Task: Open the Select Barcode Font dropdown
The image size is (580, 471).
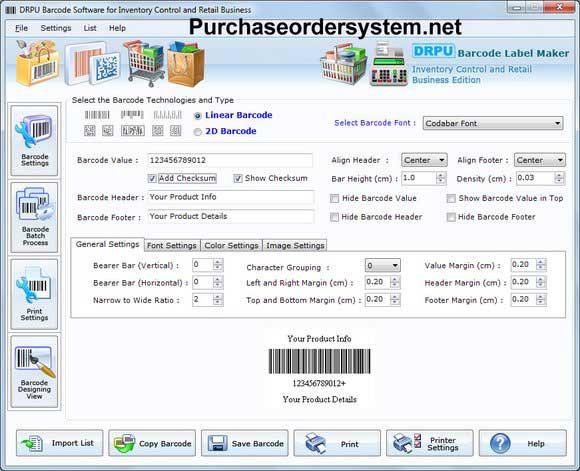Action: point(493,123)
